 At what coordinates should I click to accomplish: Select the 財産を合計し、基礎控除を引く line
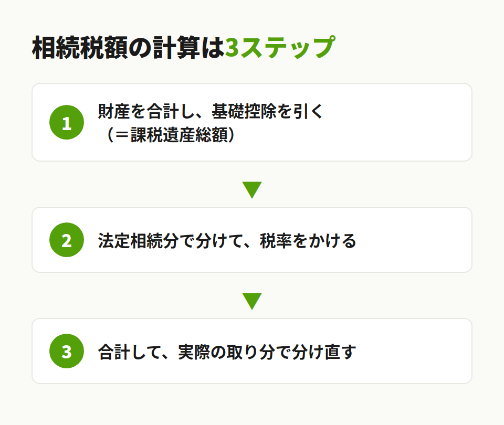(211, 111)
